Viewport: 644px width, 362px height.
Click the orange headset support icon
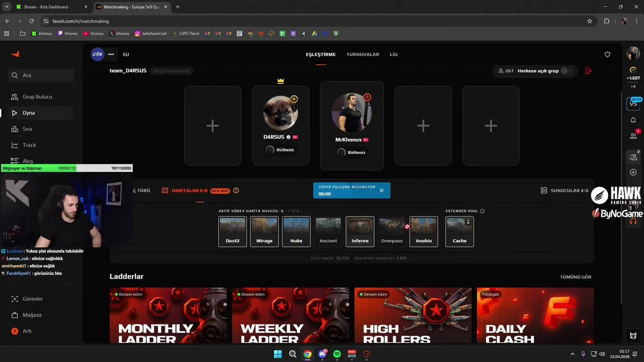click(633, 221)
